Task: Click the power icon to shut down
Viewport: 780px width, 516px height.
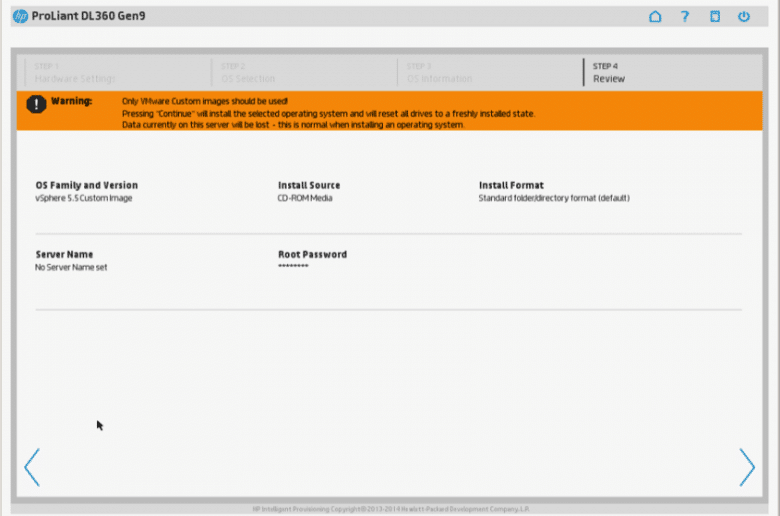Action: tap(744, 16)
